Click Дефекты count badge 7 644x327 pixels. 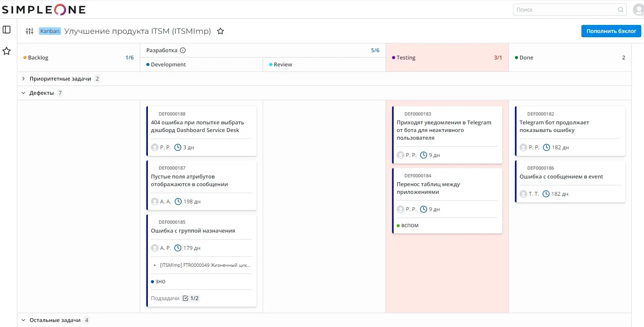coord(60,93)
